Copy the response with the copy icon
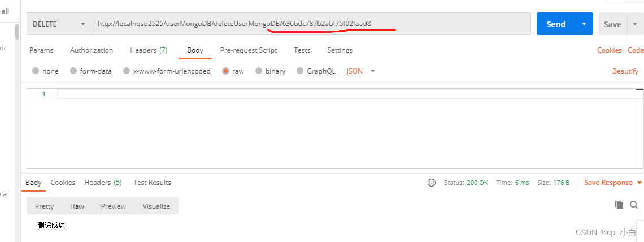644x242 pixels. pyautogui.click(x=619, y=205)
